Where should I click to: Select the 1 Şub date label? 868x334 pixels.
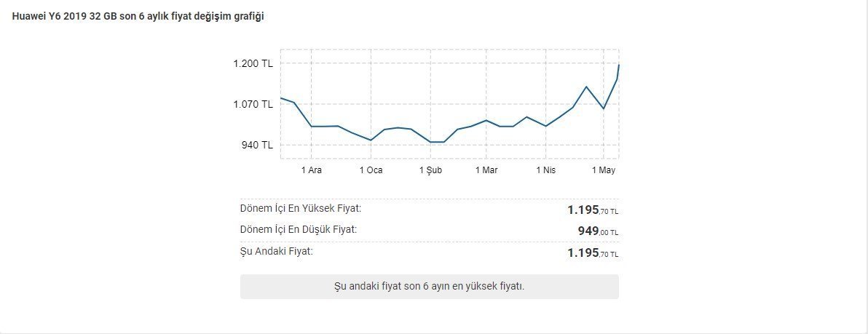click(430, 170)
